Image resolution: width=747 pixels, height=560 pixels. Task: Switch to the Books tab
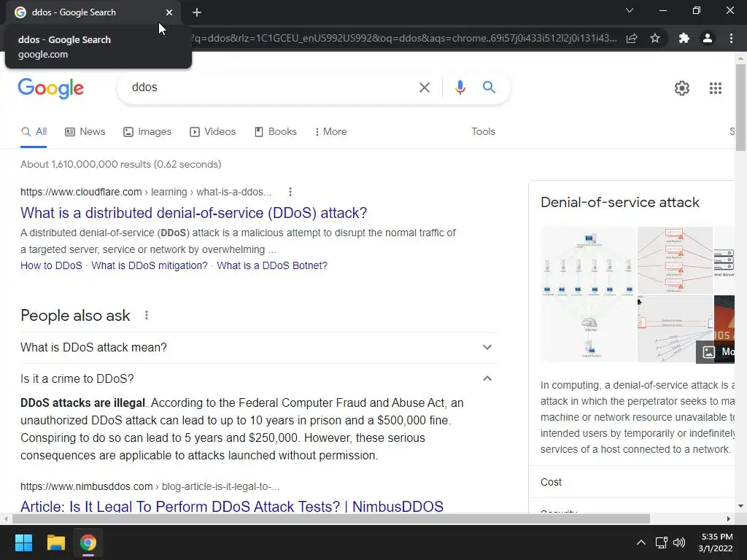pos(275,132)
